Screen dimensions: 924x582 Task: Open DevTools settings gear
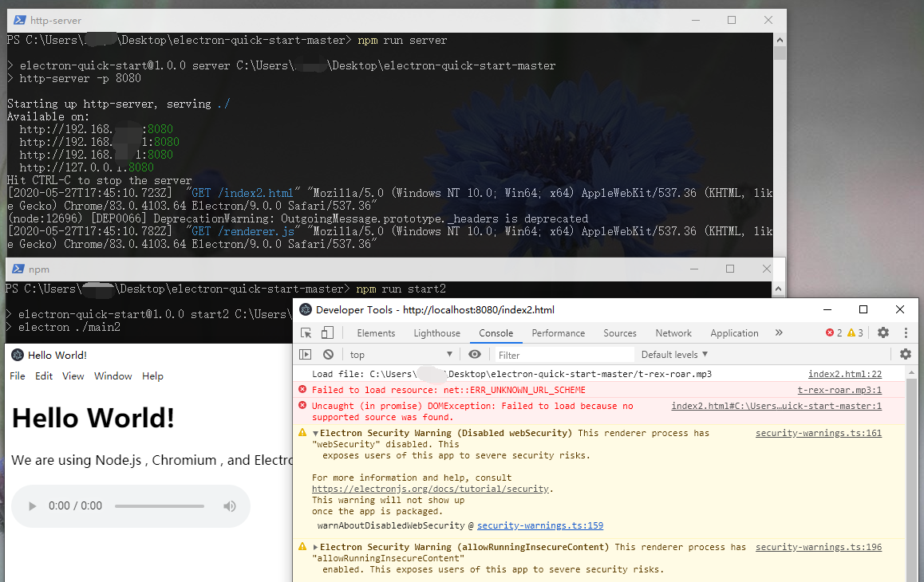coord(883,332)
